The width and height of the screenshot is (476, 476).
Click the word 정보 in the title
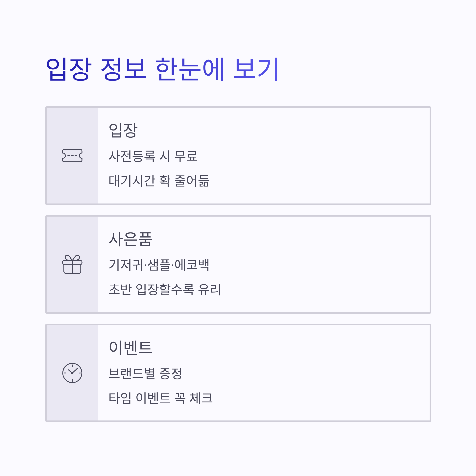point(123,69)
